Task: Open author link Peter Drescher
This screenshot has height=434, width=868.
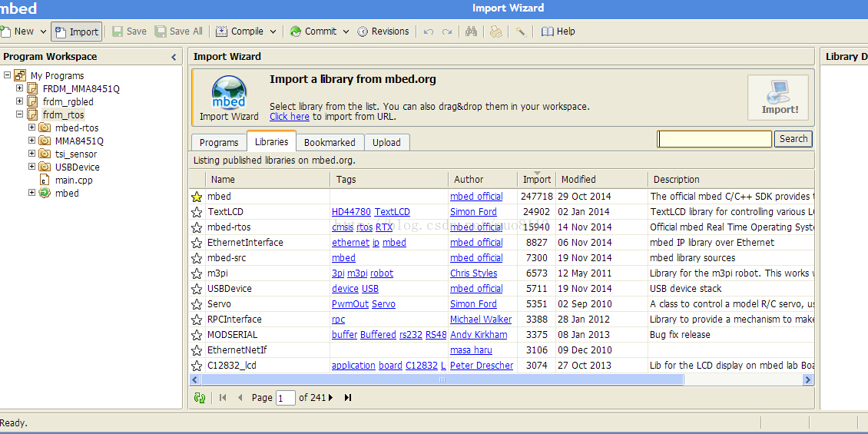Action: (482, 366)
